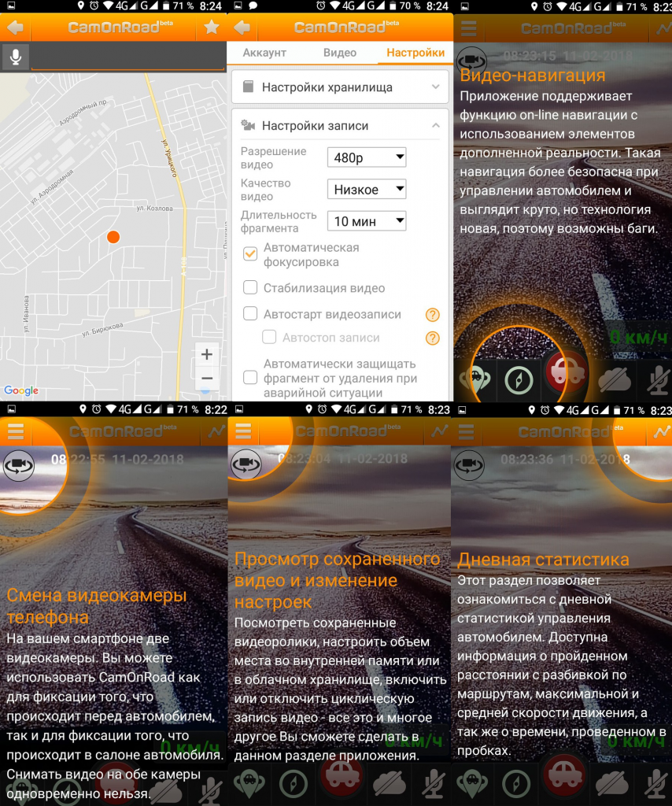
Task: Collapse the Настройки записи section
Action: pyautogui.click(x=340, y=126)
